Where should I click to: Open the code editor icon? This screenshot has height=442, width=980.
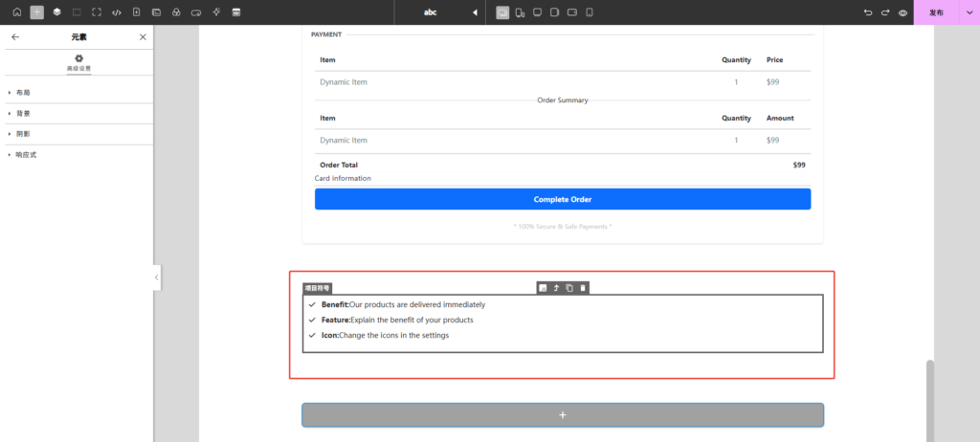(x=117, y=12)
